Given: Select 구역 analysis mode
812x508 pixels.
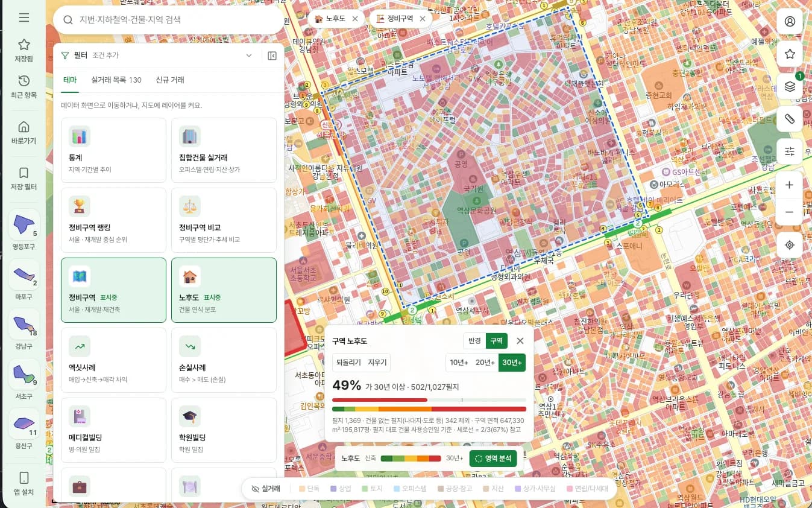Looking at the screenshot, I should click(497, 341).
